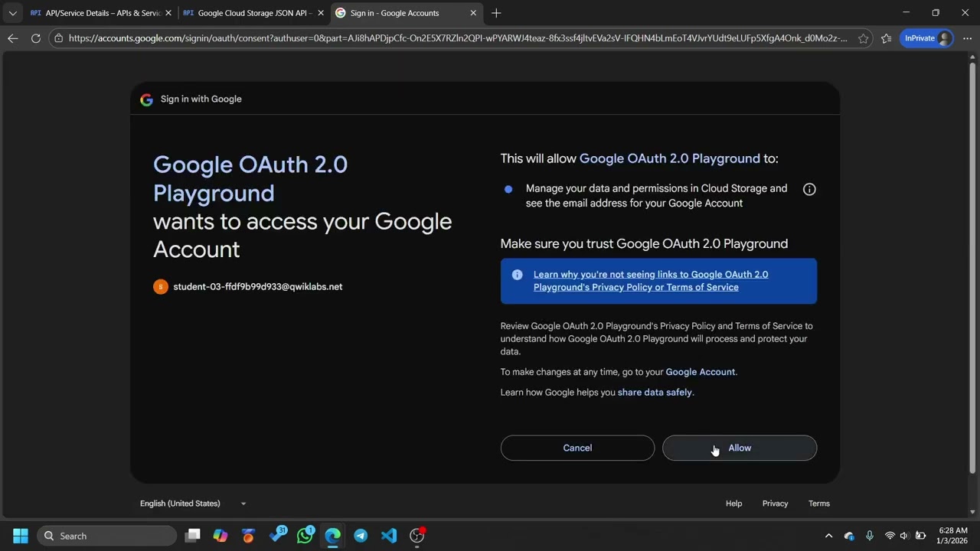Open the clock and date 6:28 AM
The image size is (980, 551).
click(x=953, y=536)
